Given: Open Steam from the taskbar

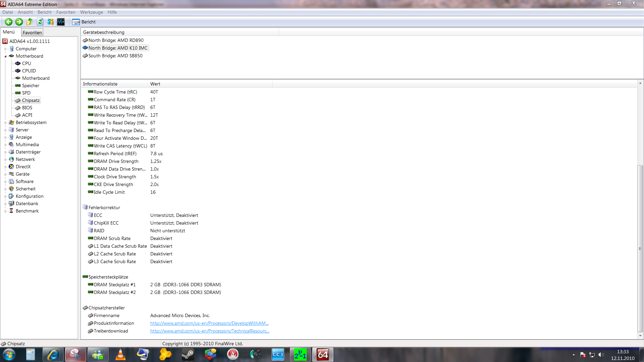Looking at the screenshot, I should [188, 355].
